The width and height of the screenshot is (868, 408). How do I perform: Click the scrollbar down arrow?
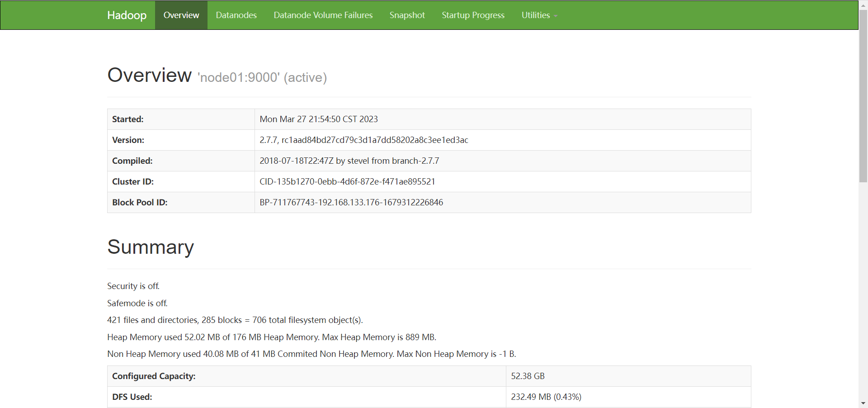863,403
